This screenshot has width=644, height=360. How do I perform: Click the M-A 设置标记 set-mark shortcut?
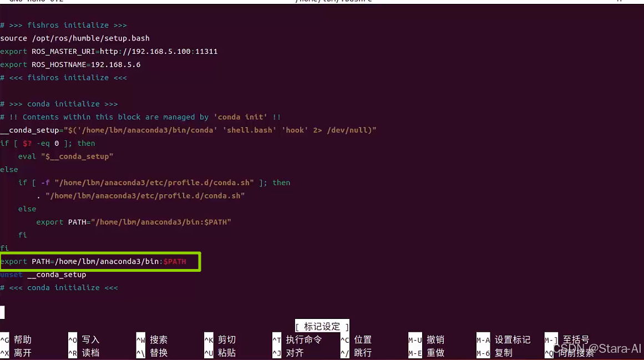(504, 340)
